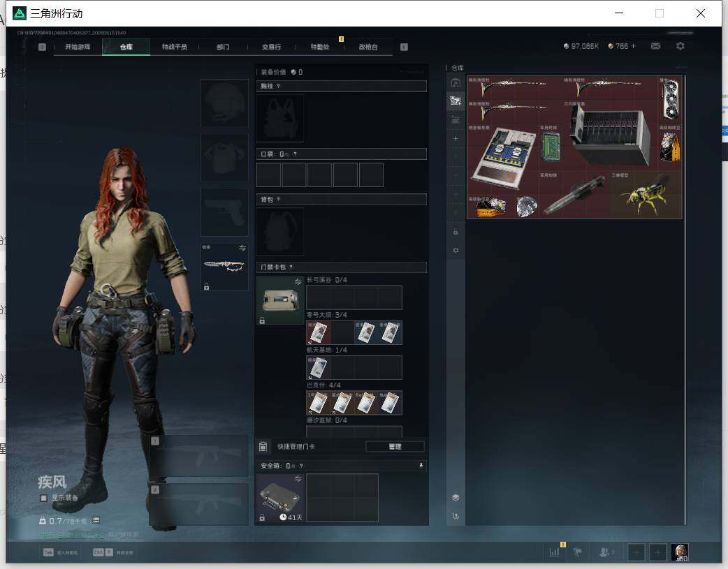Select the safe box case item

tap(280, 498)
